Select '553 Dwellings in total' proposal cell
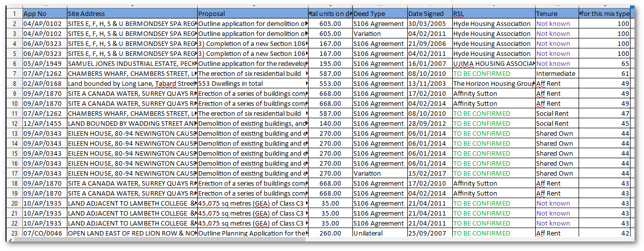Viewport: 644px width, 251px height. click(x=253, y=84)
